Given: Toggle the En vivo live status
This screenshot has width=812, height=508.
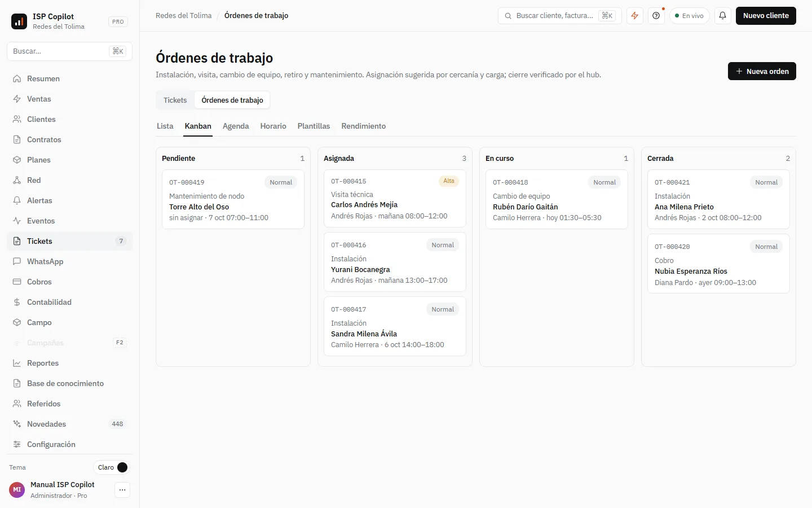Looking at the screenshot, I should [x=689, y=16].
